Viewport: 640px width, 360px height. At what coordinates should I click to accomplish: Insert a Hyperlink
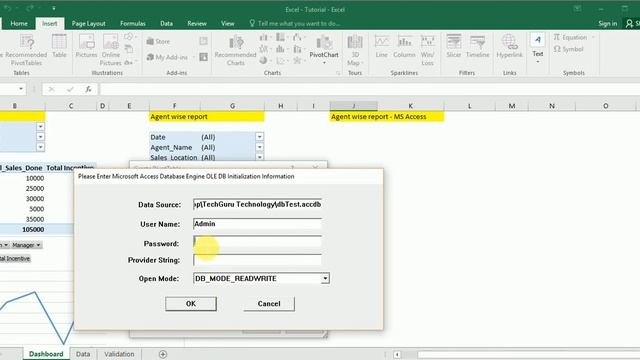point(509,46)
